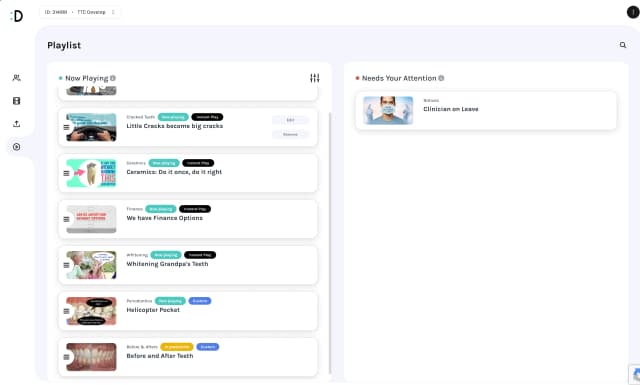The image size is (640, 385).
Task: Click the drag handle on Helicopter Pocket
Action: tap(67, 311)
